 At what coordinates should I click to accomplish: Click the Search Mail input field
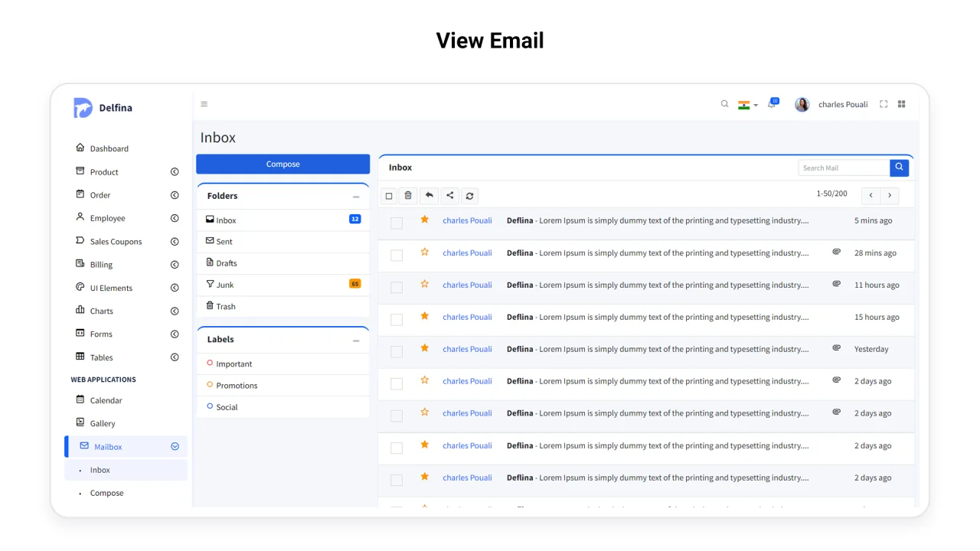pos(844,168)
